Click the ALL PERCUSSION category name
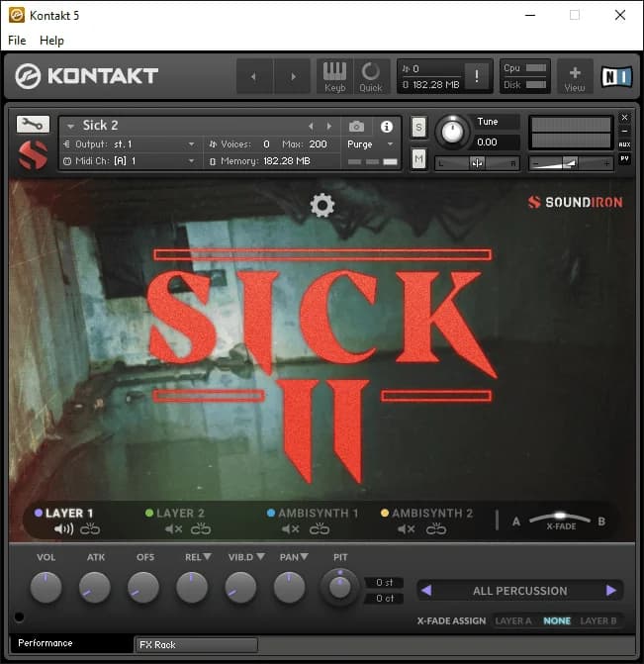 [x=520, y=591]
